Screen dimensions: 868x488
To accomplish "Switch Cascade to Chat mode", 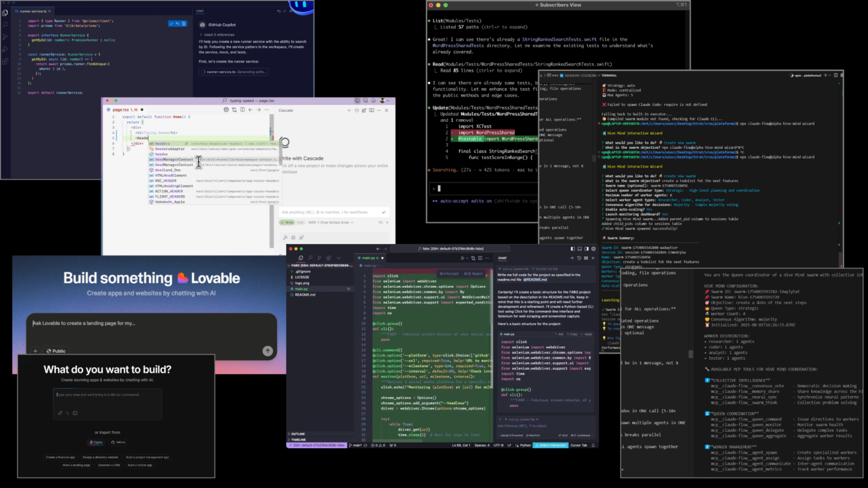I will [300, 222].
